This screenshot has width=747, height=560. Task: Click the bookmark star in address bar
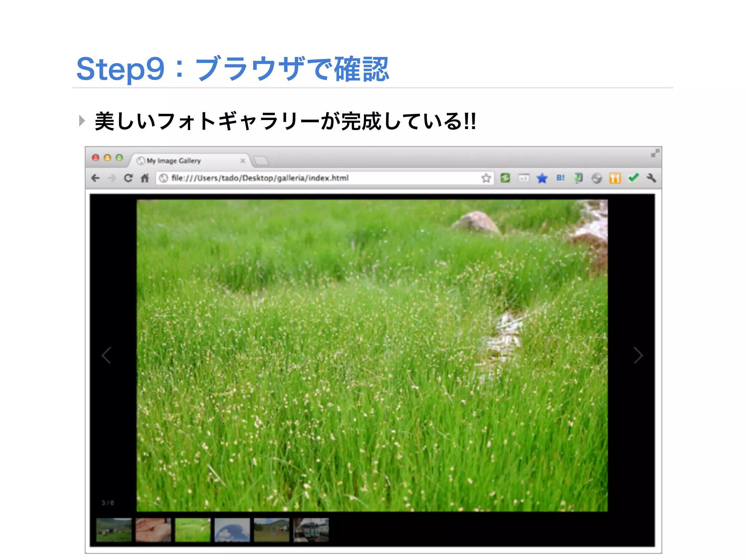tap(486, 178)
